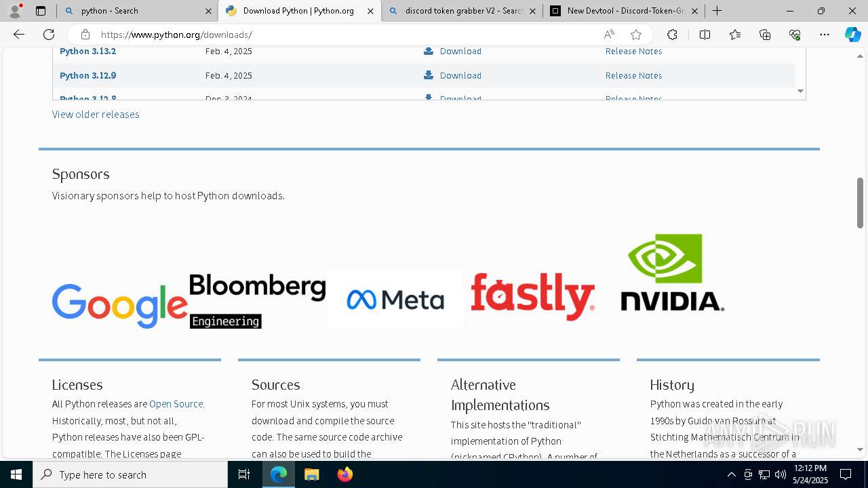Screen dimensions: 868x488
Task: Open the Python 3.12.9 release link
Action: tap(87, 75)
